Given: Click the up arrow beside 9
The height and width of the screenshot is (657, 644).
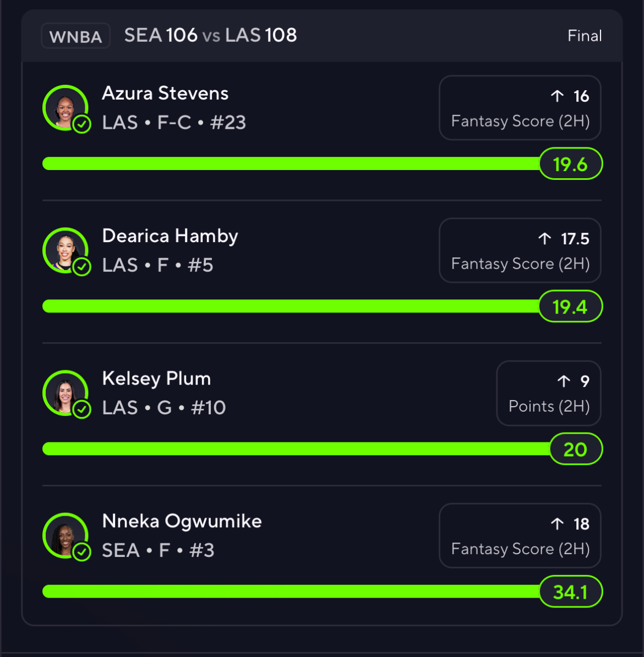Looking at the screenshot, I should 564,381.
